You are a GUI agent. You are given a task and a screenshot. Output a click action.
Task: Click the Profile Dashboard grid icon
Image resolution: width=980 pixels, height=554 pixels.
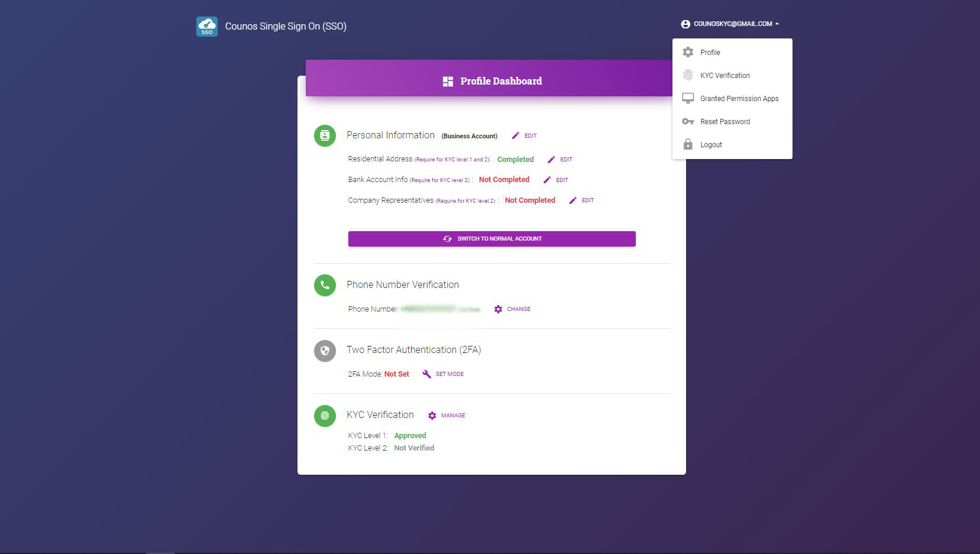[x=448, y=82]
